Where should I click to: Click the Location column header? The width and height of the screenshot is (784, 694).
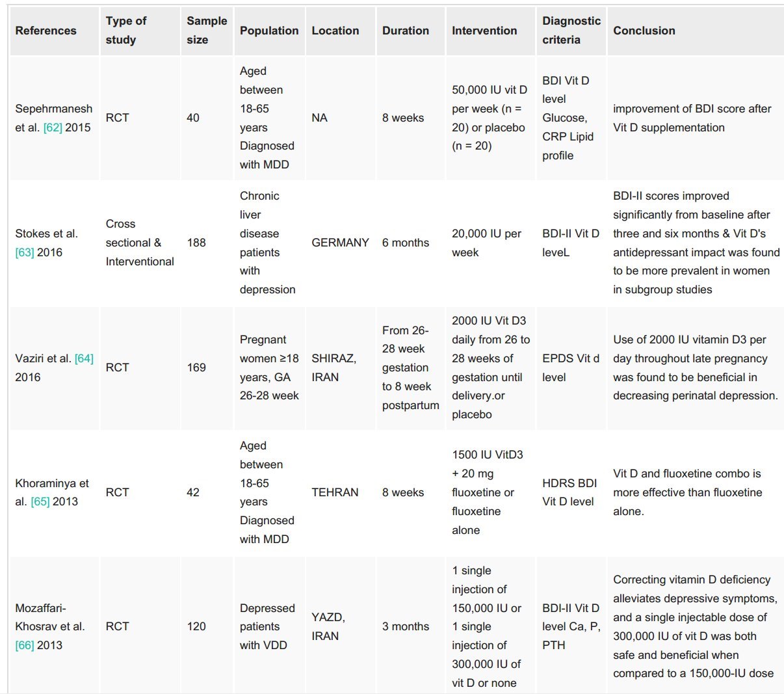coord(335,31)
